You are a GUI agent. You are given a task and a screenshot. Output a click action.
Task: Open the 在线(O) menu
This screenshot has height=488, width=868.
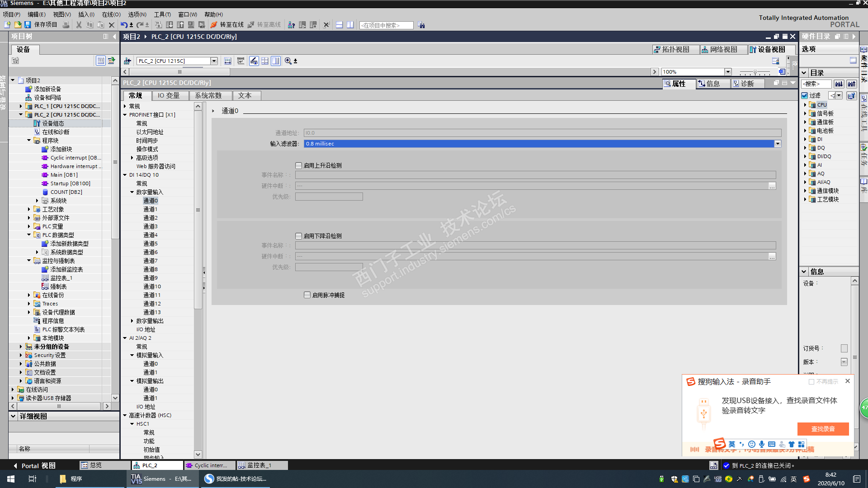tap(111, 14)
